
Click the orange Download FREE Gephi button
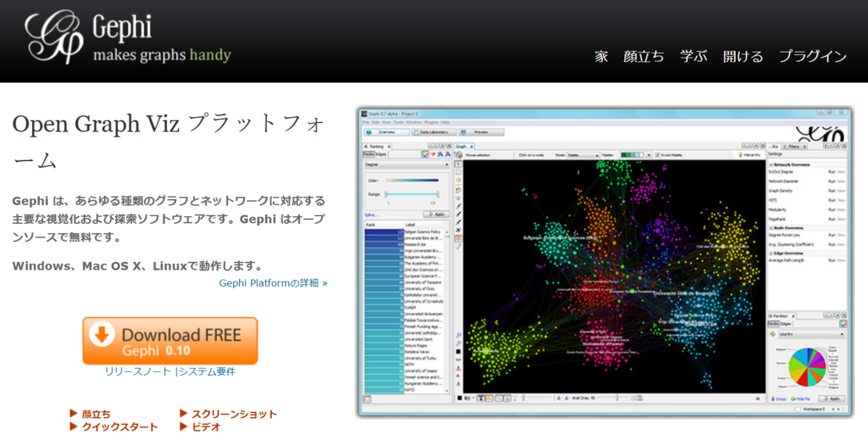point(170,341)
